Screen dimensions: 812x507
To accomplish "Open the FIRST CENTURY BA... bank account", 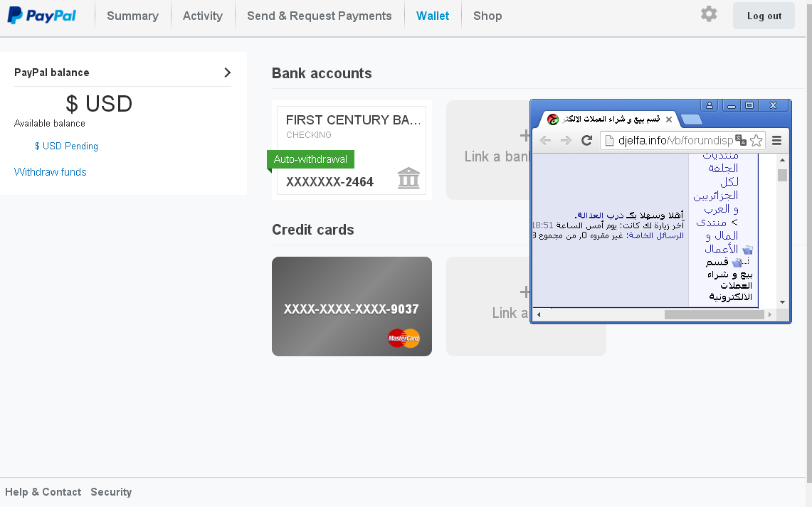I will pyautogui.click(x=352, y=150).
